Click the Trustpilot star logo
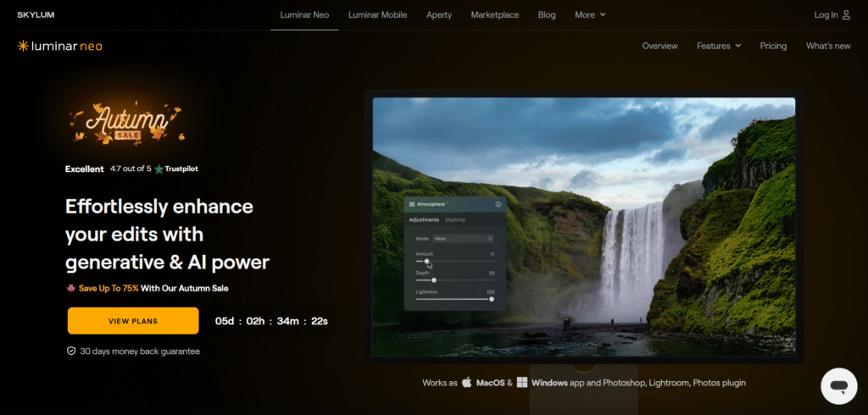This screenshot has width=868, height=415. [159, 169]
